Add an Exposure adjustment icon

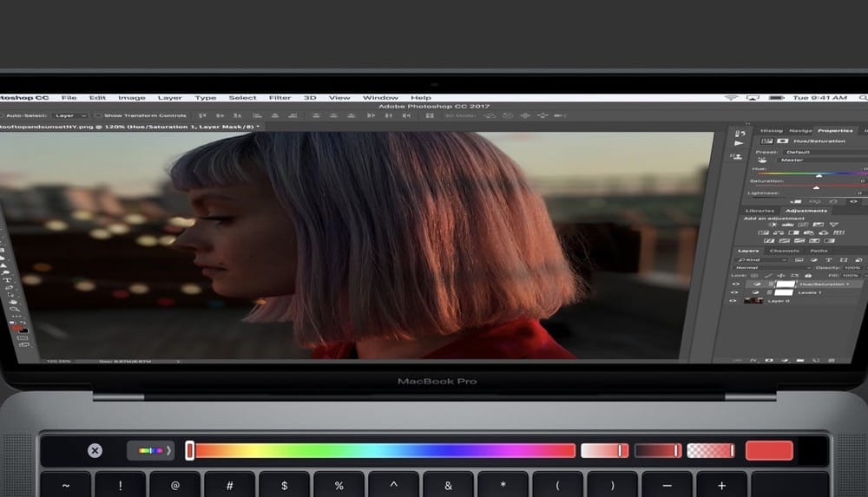(819, 225)
